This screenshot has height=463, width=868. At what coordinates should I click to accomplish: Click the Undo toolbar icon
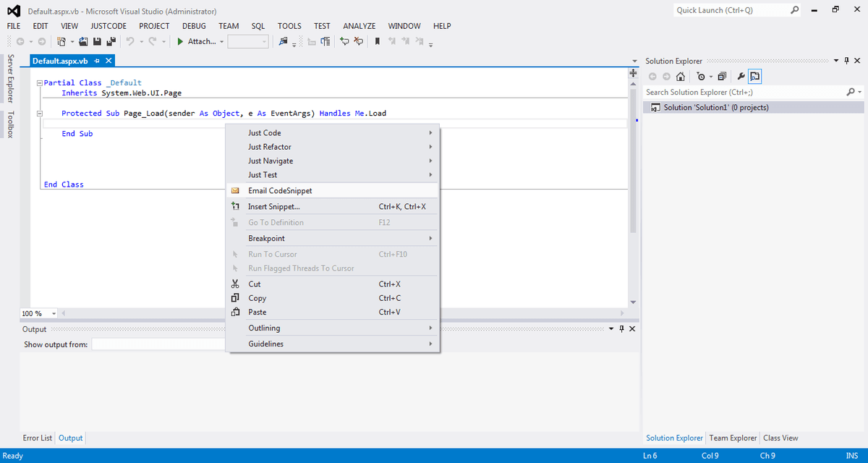(129, 41)
